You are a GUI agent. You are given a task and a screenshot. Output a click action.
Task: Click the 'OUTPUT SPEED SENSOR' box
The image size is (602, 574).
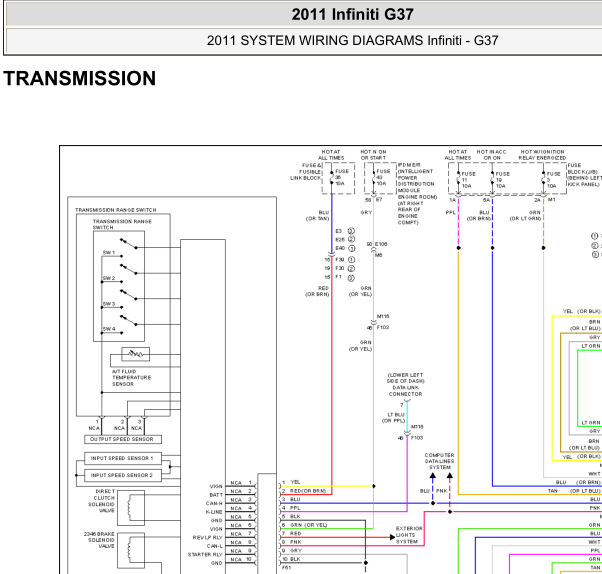[x=123, y=439]
